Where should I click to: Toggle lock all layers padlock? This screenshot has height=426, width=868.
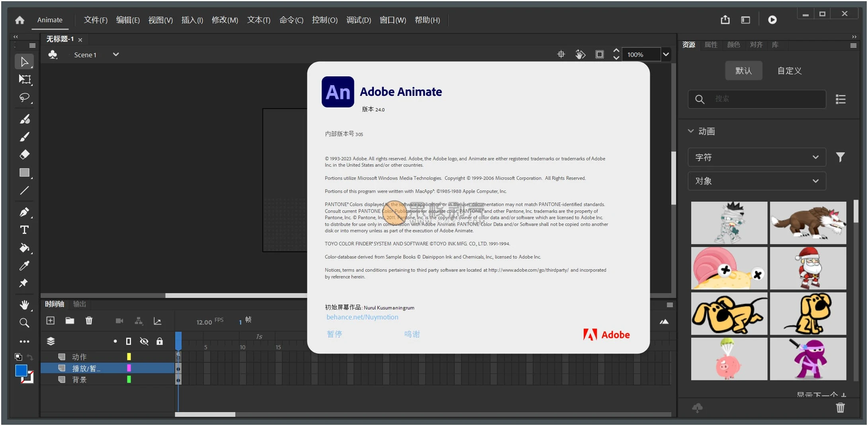click(160, 341)
